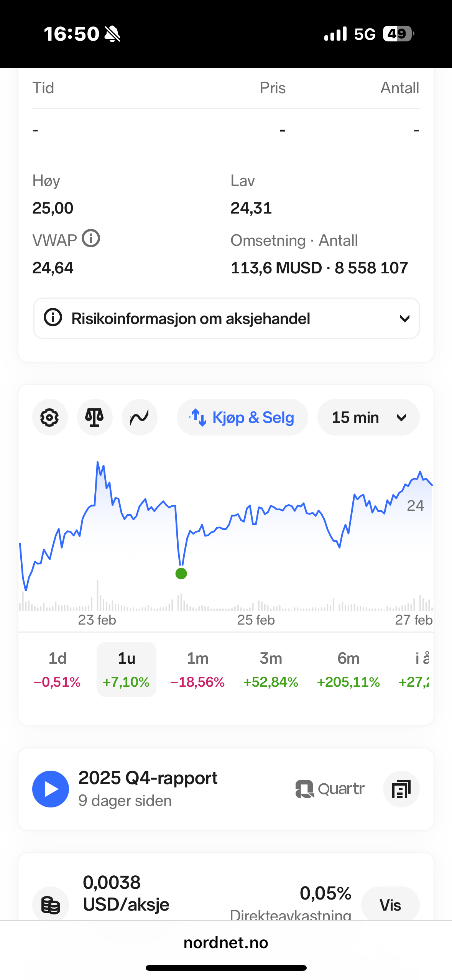Tap the VWAP info icon
The image size is (452, 980).
tap(91, 238)
